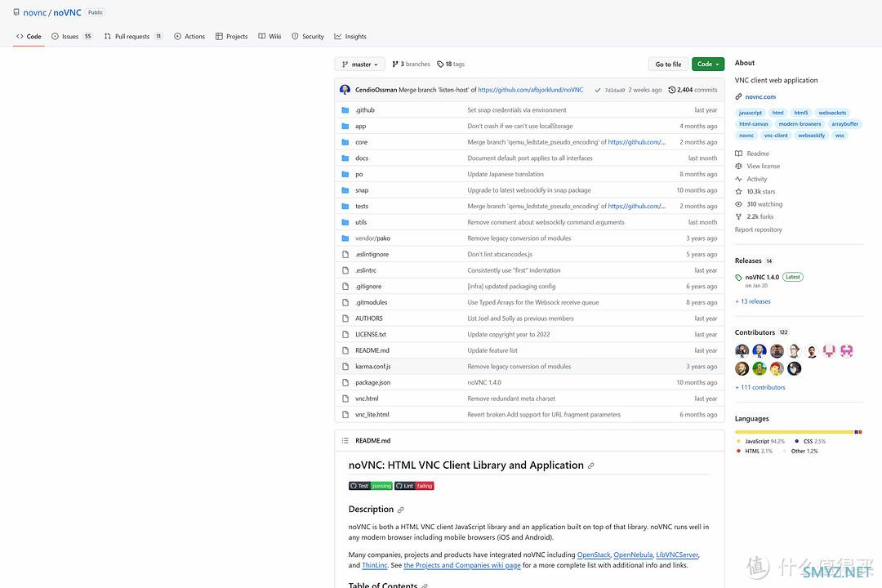The height and width of the screenshot is (588, 882).
Task: Open the Wiki tab
Action: pos(270,37)
